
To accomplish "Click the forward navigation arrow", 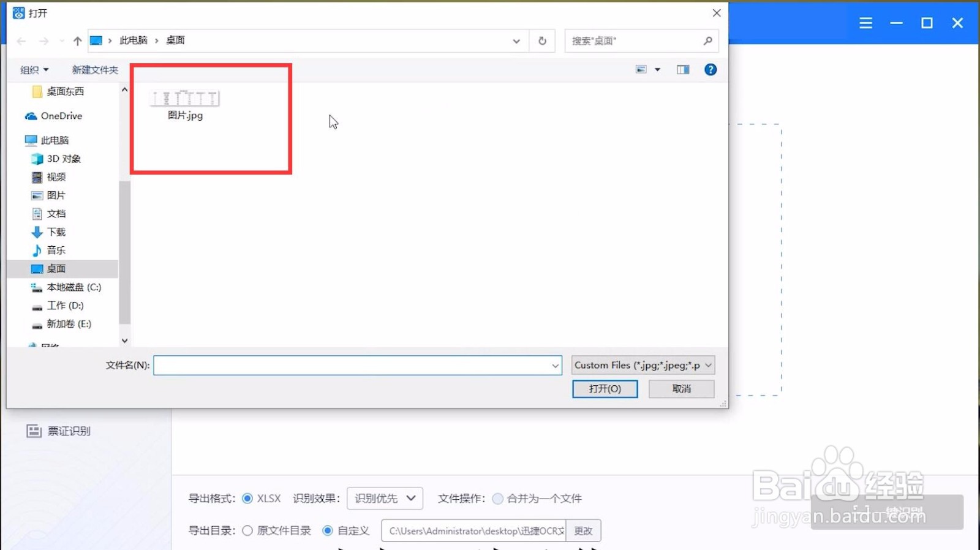I will point(43,41).
